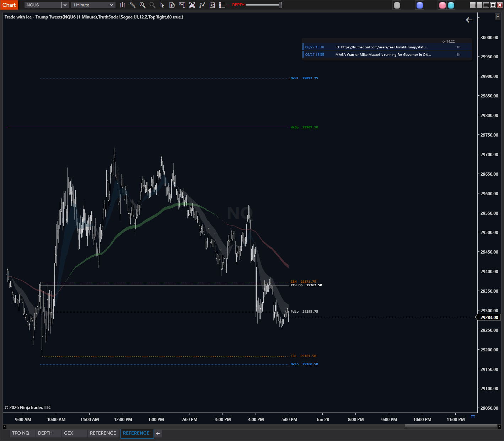
Task: Click the second gray square window button
Action: tap(479, 5)
